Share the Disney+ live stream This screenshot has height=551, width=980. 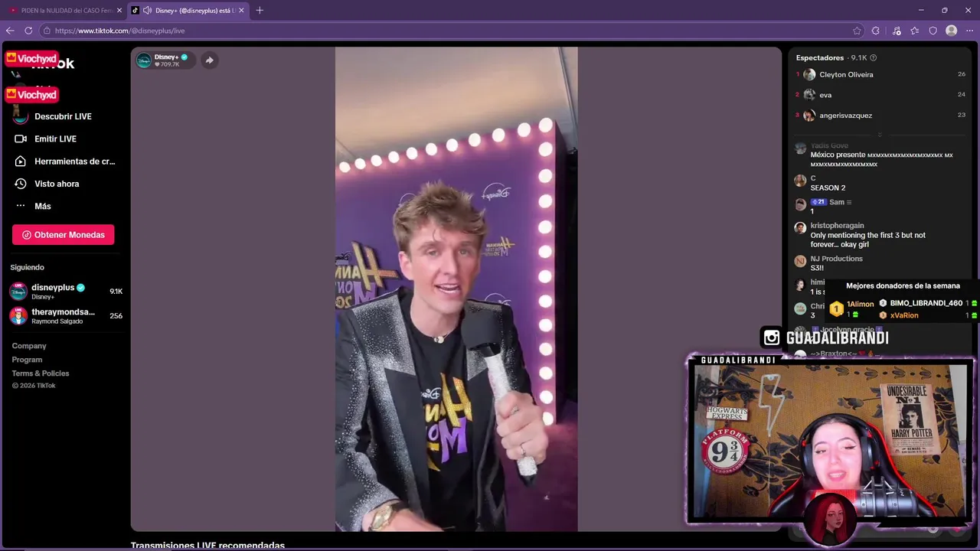coord(209,60)
